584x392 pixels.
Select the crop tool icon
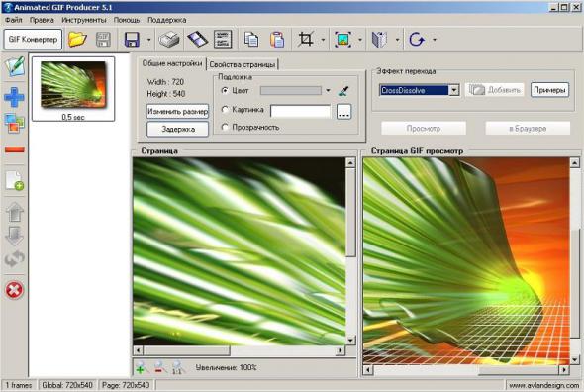point(306,39)
